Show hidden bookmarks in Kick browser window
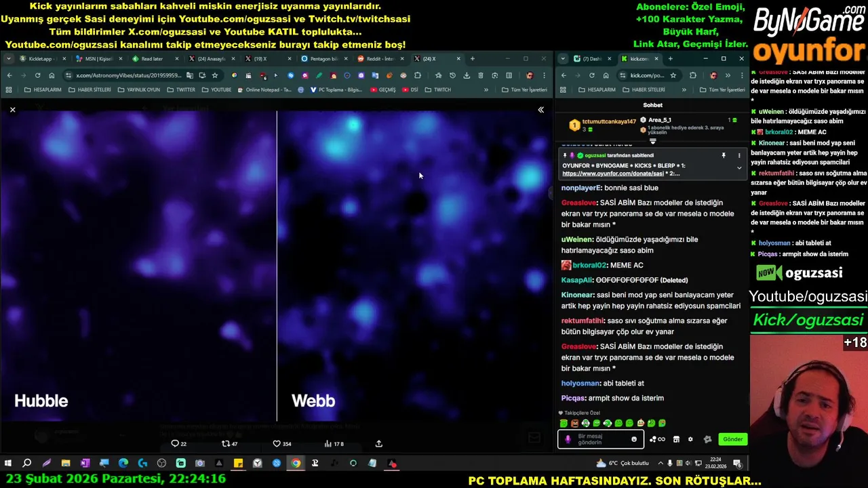Image resolution: width=868 pixels, height=488 pixels. [x=684, y=89]
